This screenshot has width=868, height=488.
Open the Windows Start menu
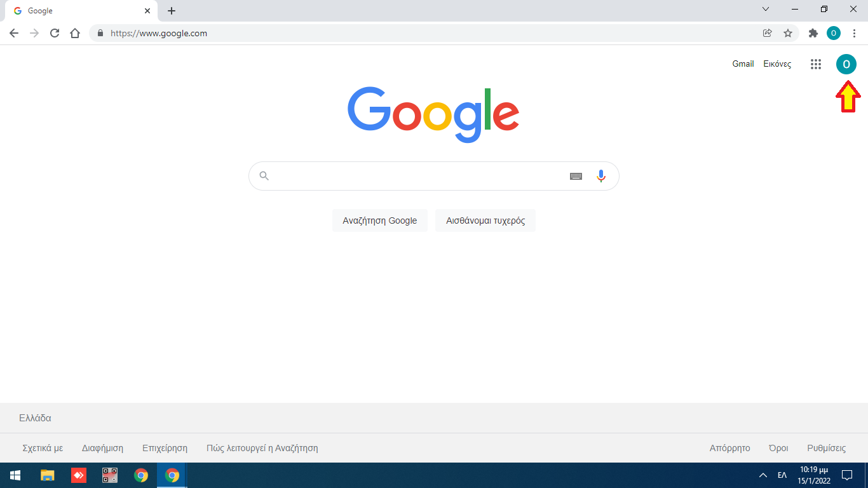tap(15, 475)
